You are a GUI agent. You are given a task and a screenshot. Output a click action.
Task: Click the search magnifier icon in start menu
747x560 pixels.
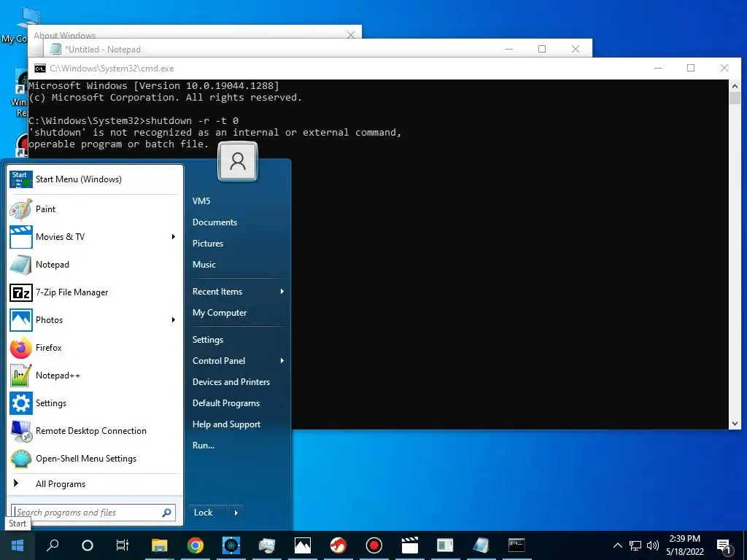tap(166, 513)
